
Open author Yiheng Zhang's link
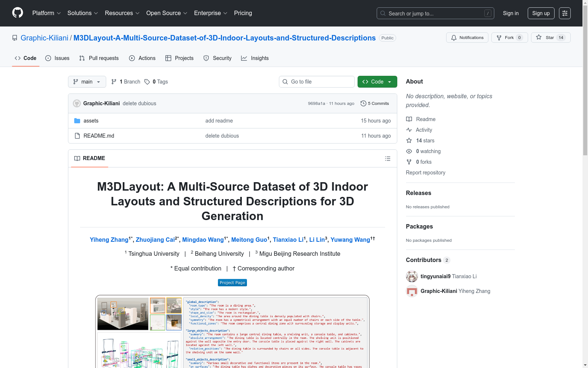click(109, 240)
